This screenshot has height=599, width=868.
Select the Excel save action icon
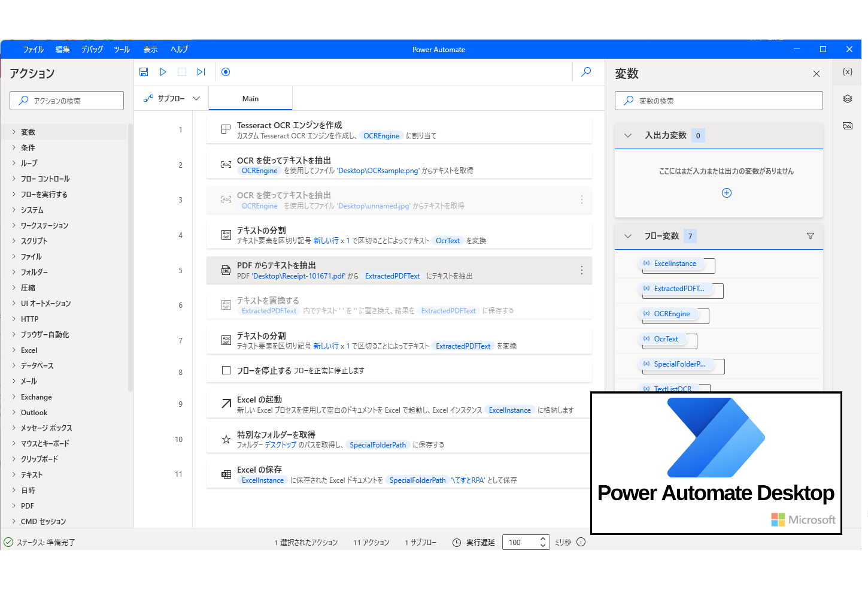[x=226, y=474]
